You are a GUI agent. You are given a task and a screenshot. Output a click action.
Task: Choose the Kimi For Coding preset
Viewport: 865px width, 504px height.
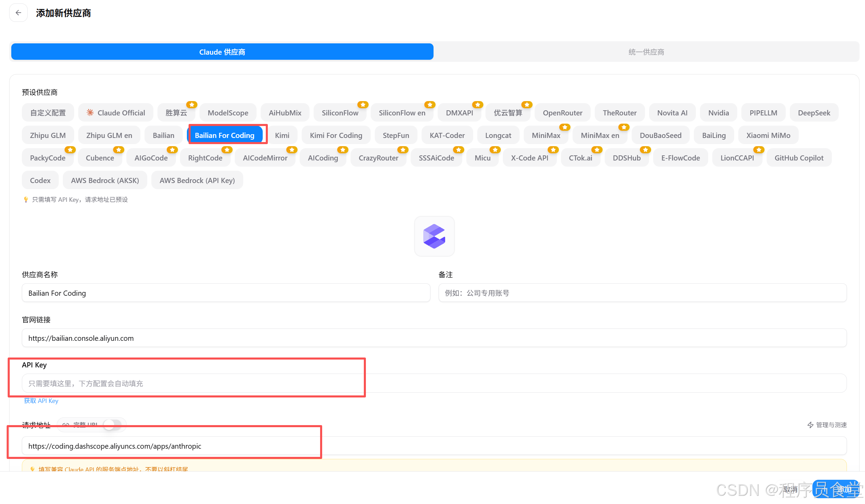(x=336, y=135)
